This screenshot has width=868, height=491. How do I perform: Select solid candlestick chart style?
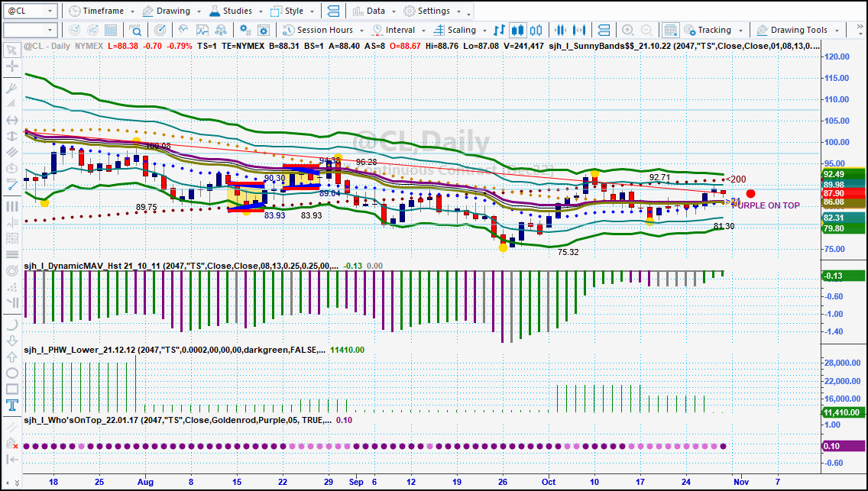tap(517, 30)
